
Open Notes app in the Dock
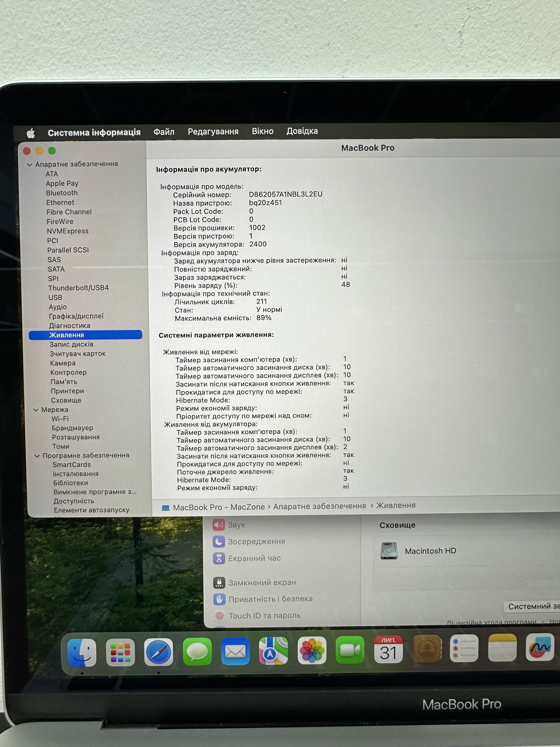click(502, 647)
